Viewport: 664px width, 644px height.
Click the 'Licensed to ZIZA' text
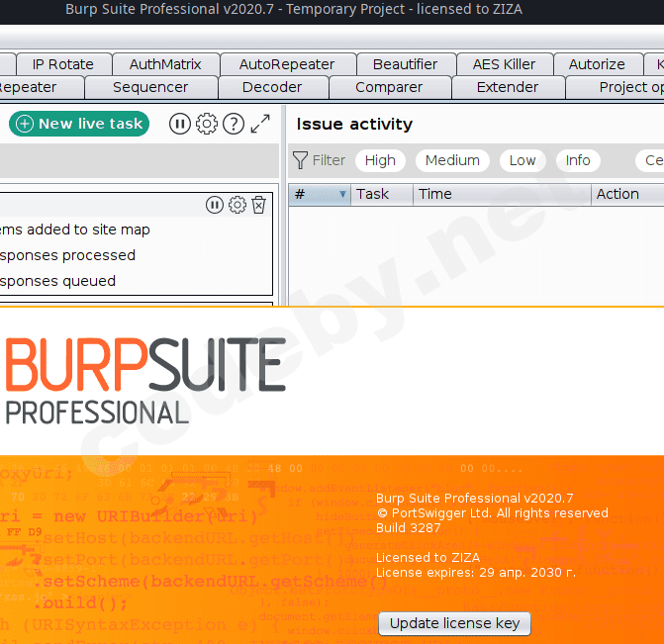coord(427,558)
